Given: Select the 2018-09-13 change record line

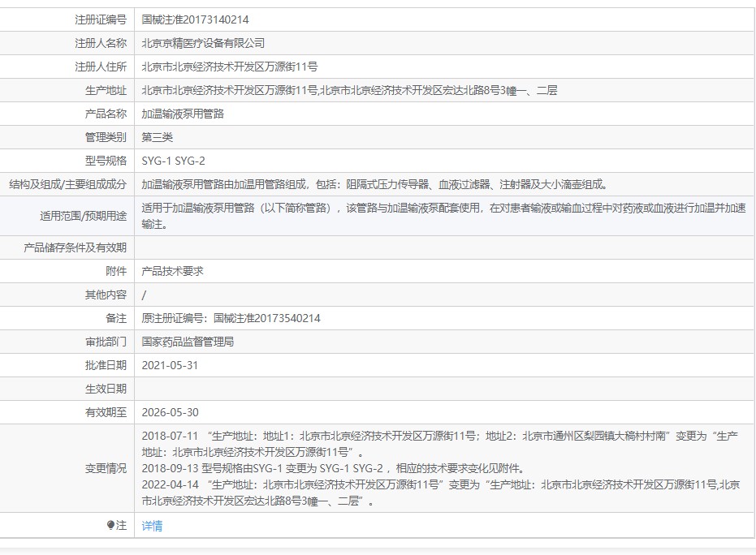Looking at the screenshot, I should (x=333, y=468).
